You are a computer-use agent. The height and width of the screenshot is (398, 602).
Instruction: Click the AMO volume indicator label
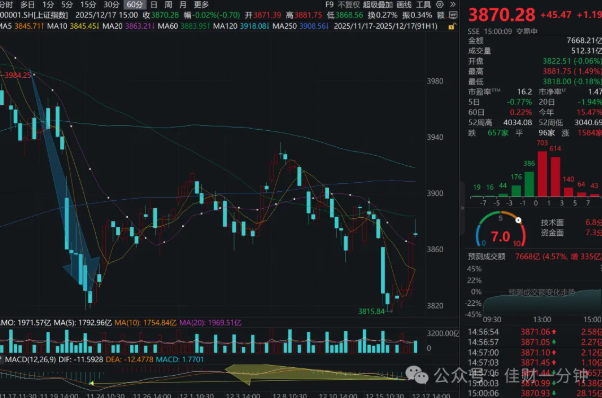(x=25, y=323)
